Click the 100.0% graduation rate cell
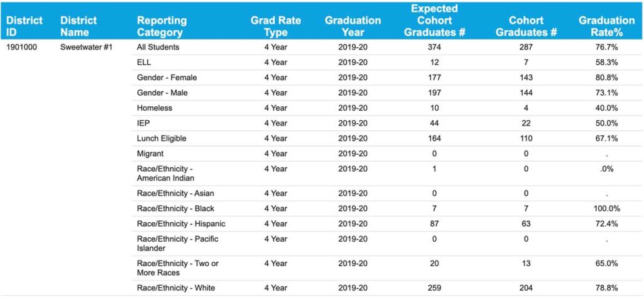644x299 pixels. pyautogui.click(x=607, y=208)
